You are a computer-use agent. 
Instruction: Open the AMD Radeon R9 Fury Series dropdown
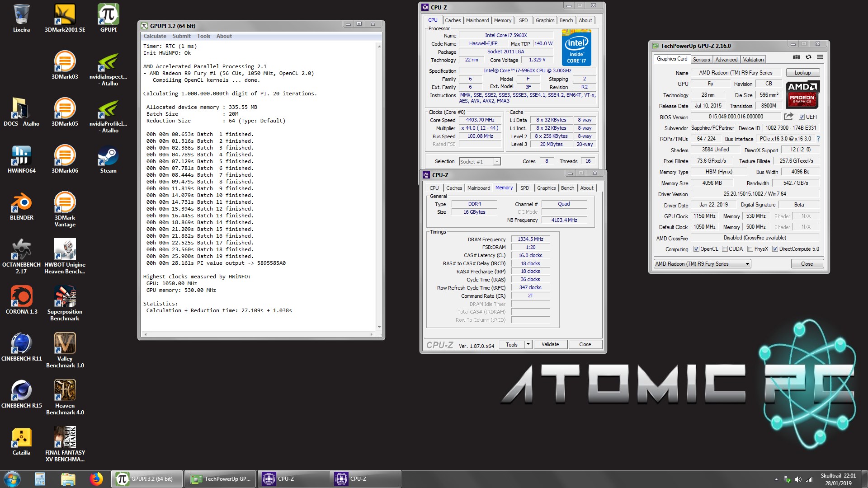click(703, 264)
